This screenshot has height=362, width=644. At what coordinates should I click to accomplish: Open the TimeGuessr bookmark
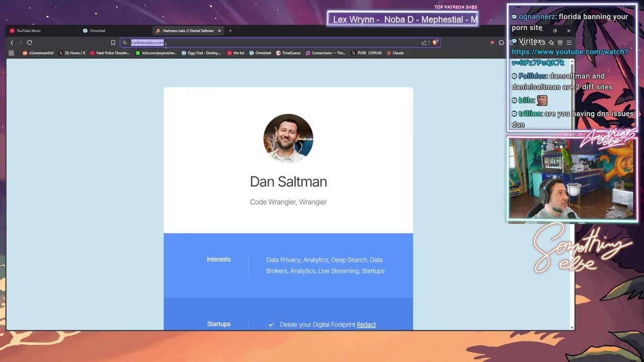click(x=288, y=53)
